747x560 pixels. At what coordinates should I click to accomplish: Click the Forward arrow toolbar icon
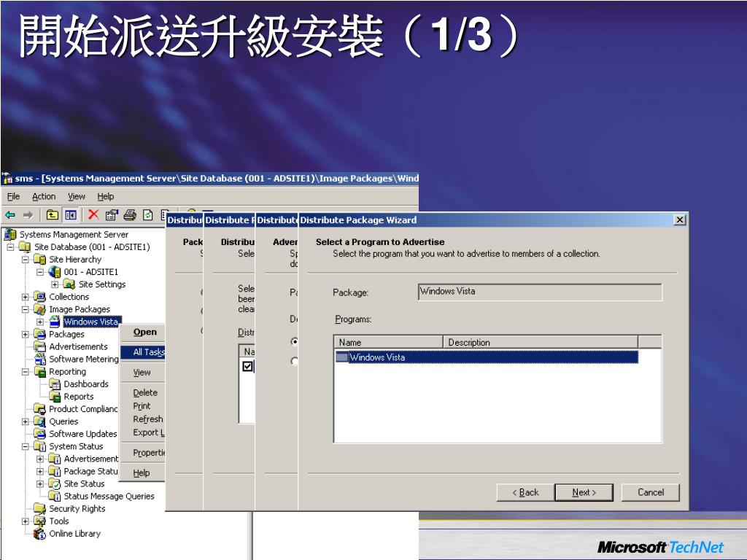28,215
